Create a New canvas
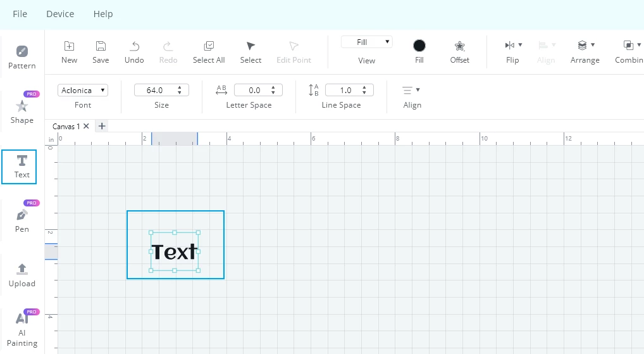This screenshot has height=354, width=644. click(69, 52)
